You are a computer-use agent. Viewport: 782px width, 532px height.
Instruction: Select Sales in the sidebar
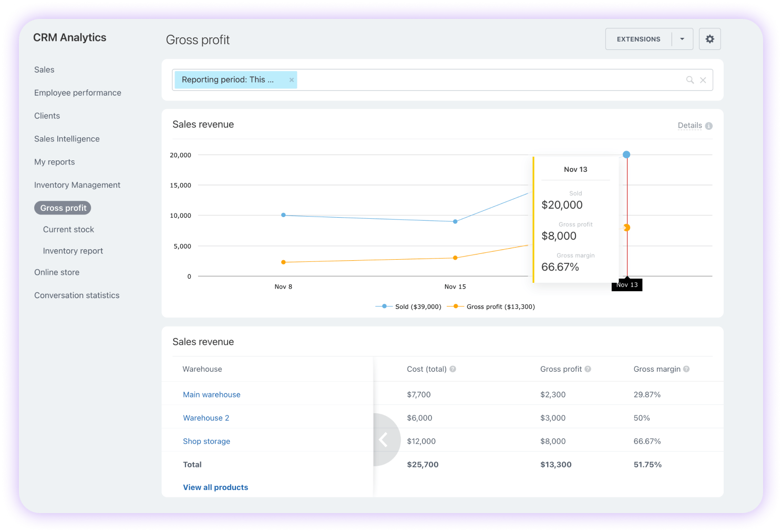(x=44, y=69)
